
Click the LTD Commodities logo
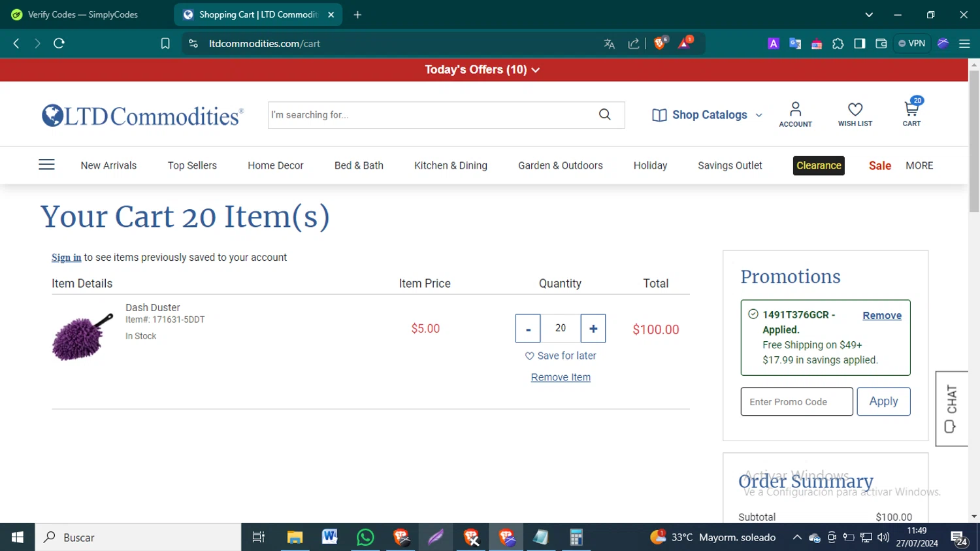click(142, 116)
